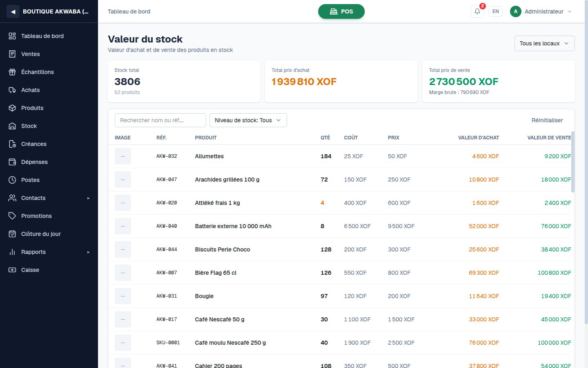This screenshot has height=368, width=588.
Task: Click the VALEUR D'ACHAT column header
Action: click(x=479, y=138)
